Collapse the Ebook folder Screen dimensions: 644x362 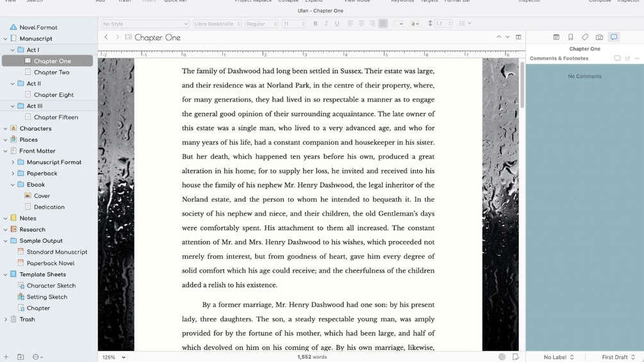tap(13, 185)
